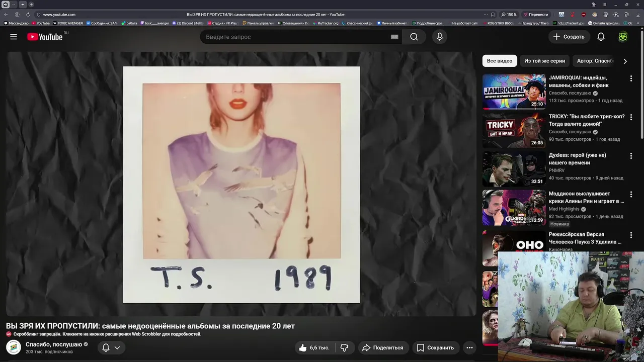Show more filter chips with arrow
The image size is (644, 362).
625,61
